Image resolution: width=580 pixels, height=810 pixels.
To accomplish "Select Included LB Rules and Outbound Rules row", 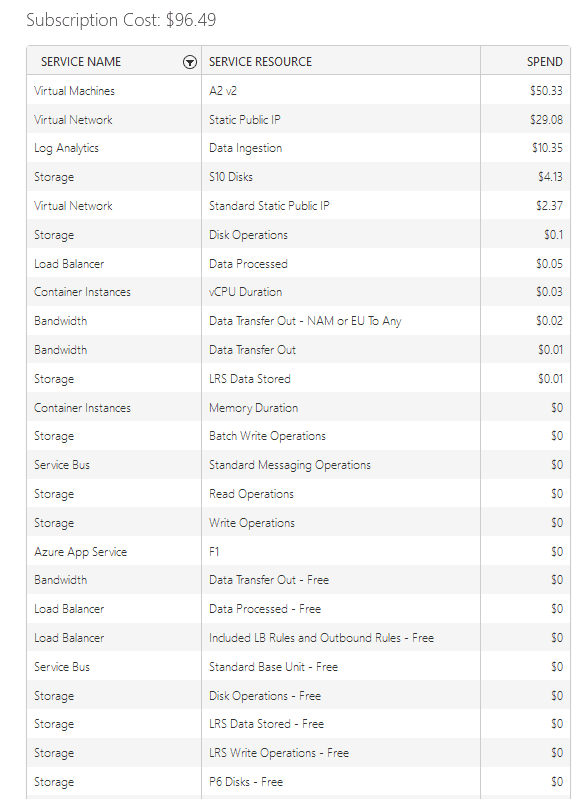I will 299,638.
